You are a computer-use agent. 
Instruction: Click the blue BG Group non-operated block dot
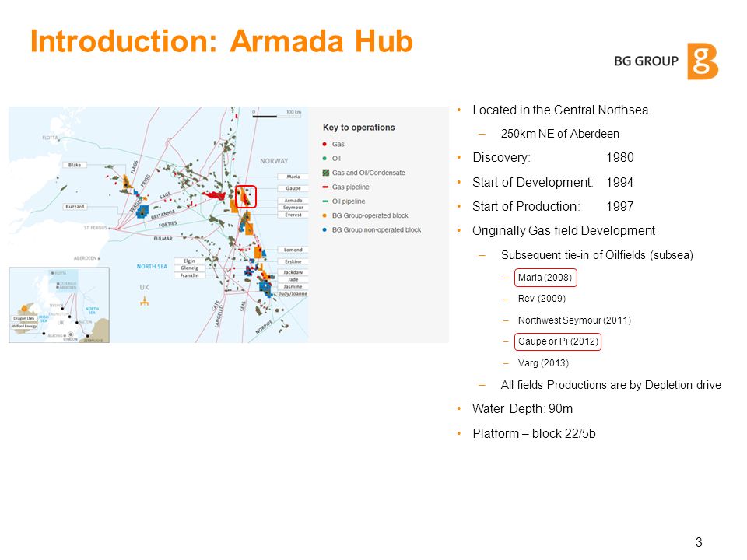click(x=325, y=229)
